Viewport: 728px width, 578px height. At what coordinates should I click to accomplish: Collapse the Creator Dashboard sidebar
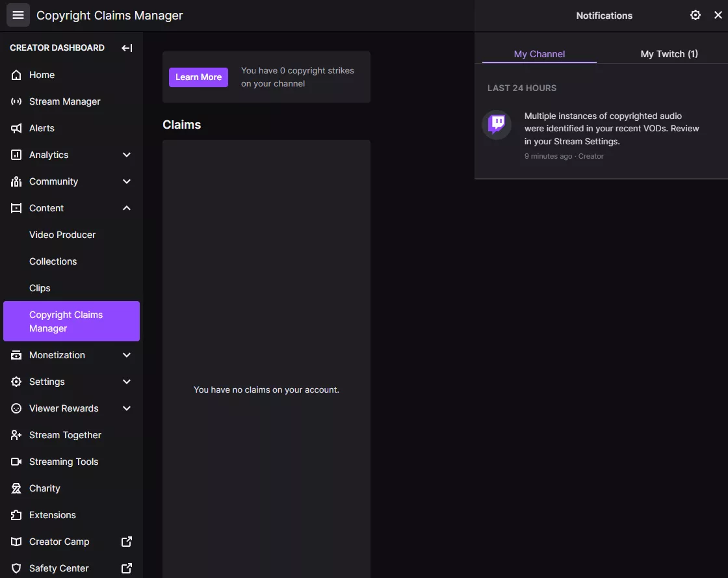pos(127,48)
